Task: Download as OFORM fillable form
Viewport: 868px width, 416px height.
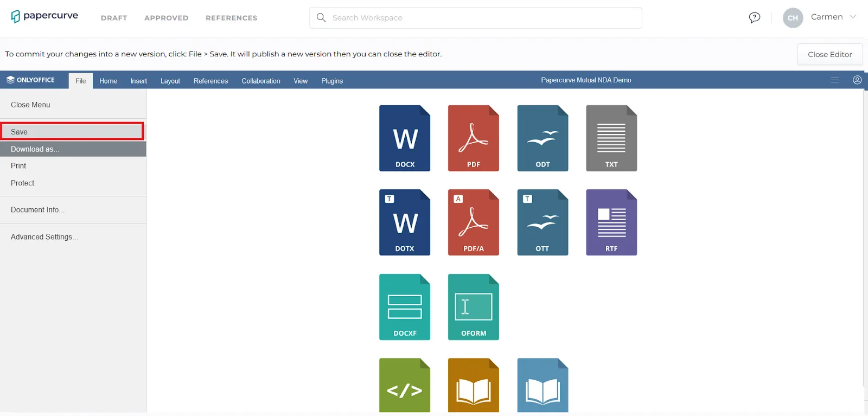Action: (474, 307)
